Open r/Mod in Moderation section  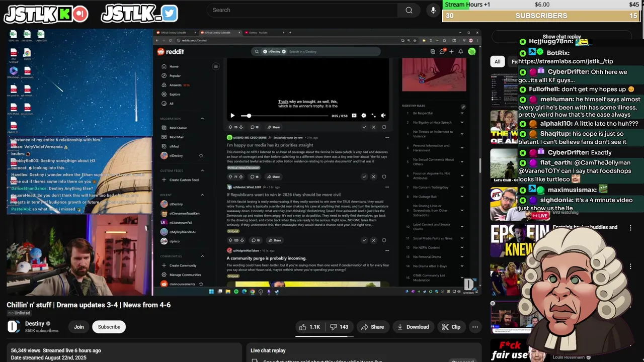(x=170, y=146)
